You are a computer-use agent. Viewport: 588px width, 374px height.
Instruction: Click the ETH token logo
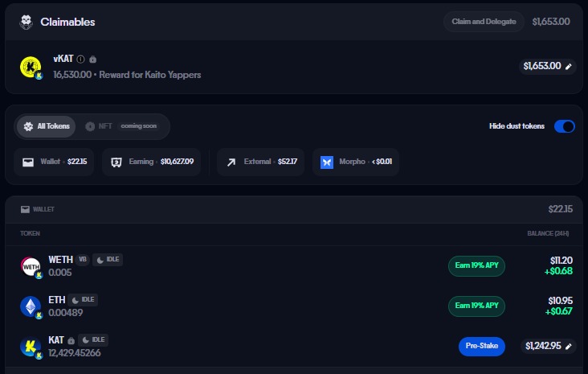point(31,306)
